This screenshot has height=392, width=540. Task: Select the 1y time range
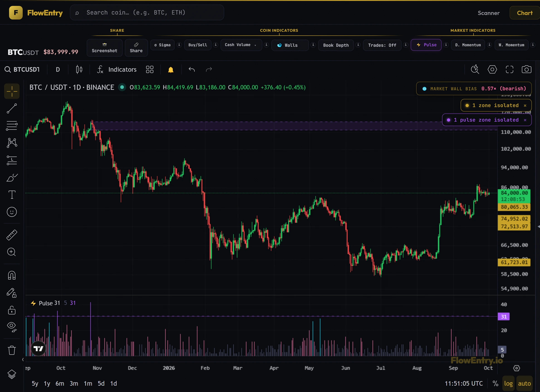pyautogui.click(x=47, y=383)
